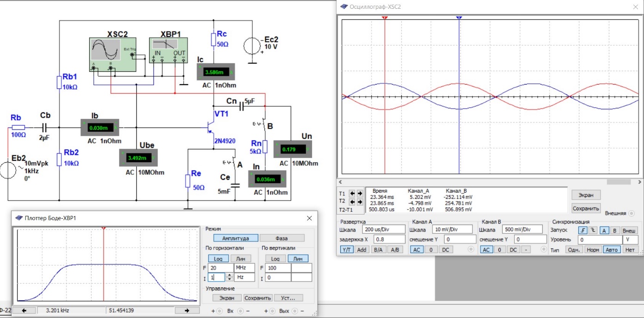Switch oscilloscope to B/A display mode

pyautogui.click(x=378, y=250)
